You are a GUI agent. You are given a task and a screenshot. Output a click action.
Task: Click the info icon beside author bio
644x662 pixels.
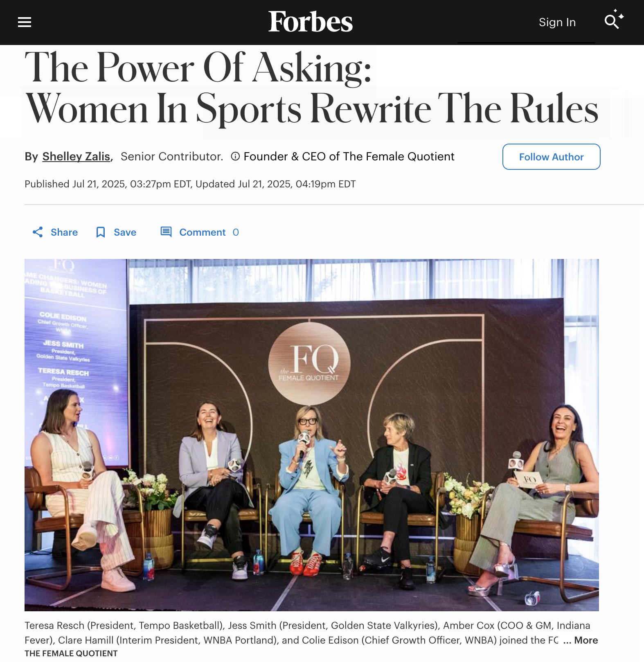235,156
